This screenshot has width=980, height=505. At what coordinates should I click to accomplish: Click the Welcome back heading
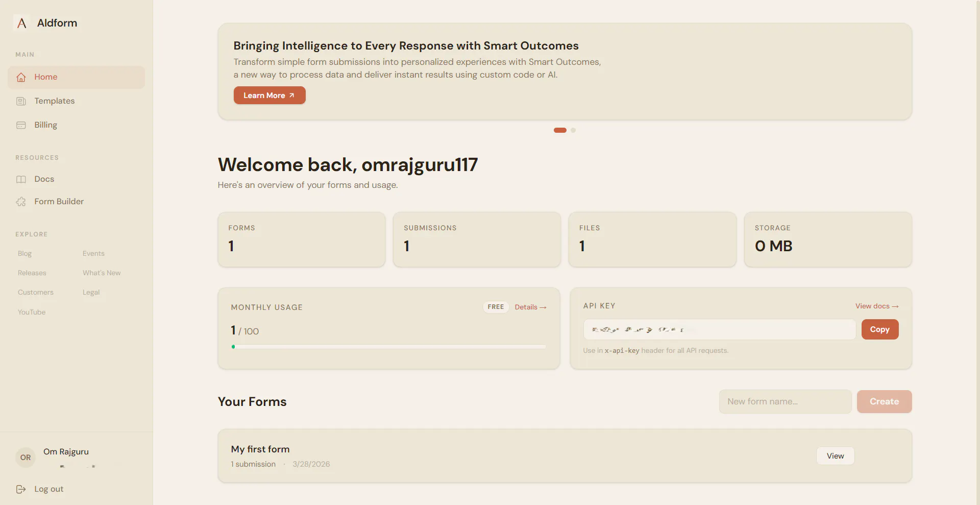pyautogui.click(x=348, y=165)
